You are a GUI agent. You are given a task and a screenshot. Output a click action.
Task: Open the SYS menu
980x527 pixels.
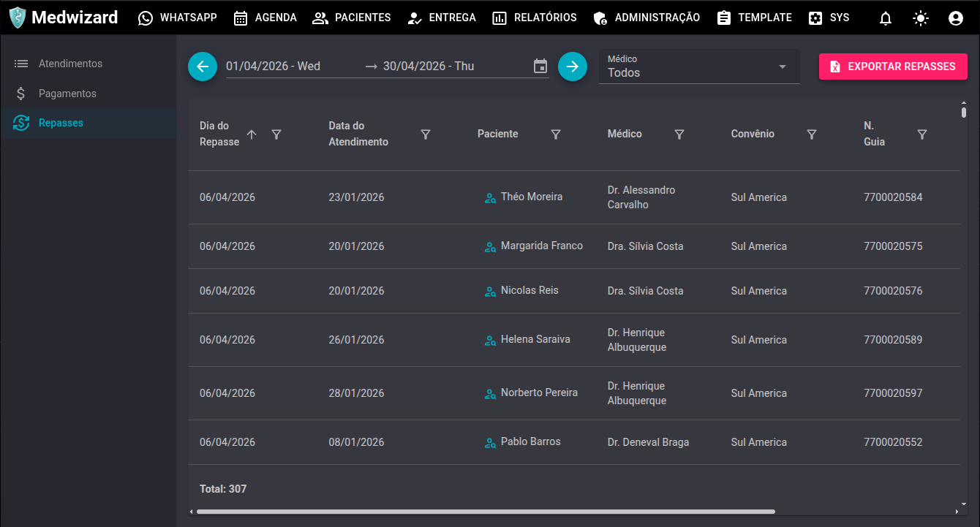(x=829, y=18)
